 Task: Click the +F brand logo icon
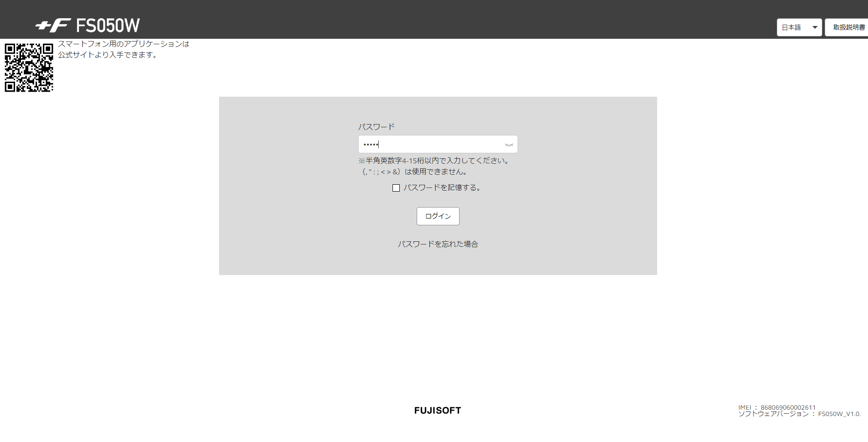[x=53, y=26]
